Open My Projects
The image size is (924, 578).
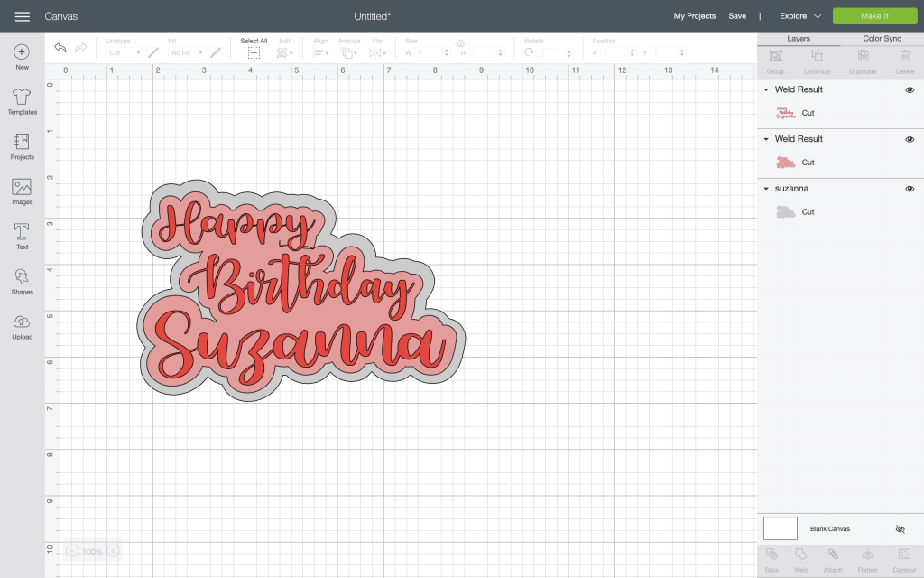click(694, 16)
